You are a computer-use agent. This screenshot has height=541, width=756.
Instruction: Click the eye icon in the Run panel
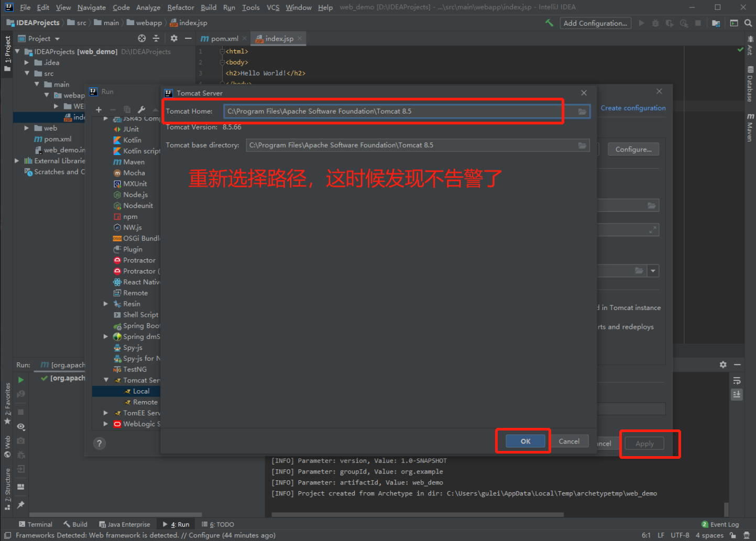tap(21, 426)
